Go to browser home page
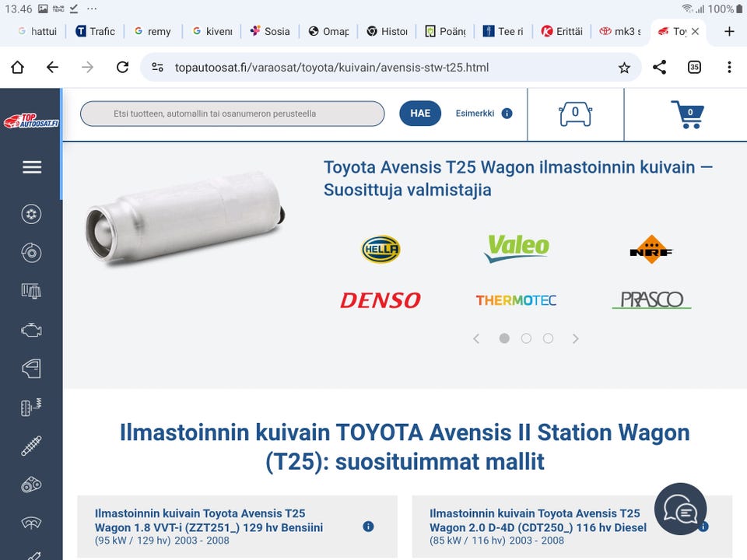Screen dimensions: 747x560 coord(18,67)
